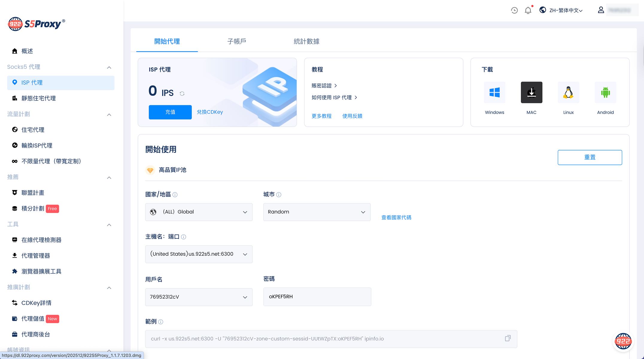Copy the curl example command
This screenshot has height=359, width=644.
(508, 338)
